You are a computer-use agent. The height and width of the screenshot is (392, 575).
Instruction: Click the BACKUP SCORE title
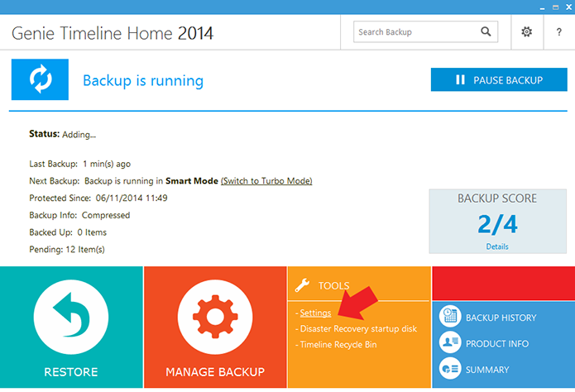pos(497,198)
